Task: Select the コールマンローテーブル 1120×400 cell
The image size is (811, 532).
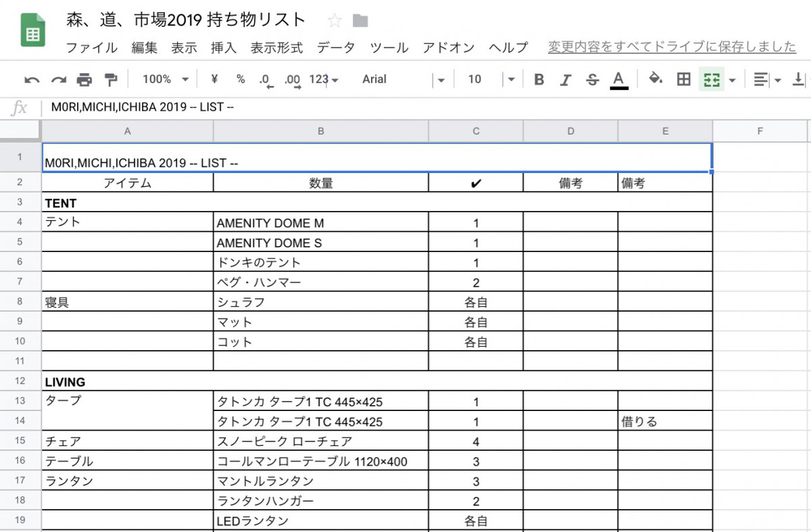Action: [x=321, y=461]
